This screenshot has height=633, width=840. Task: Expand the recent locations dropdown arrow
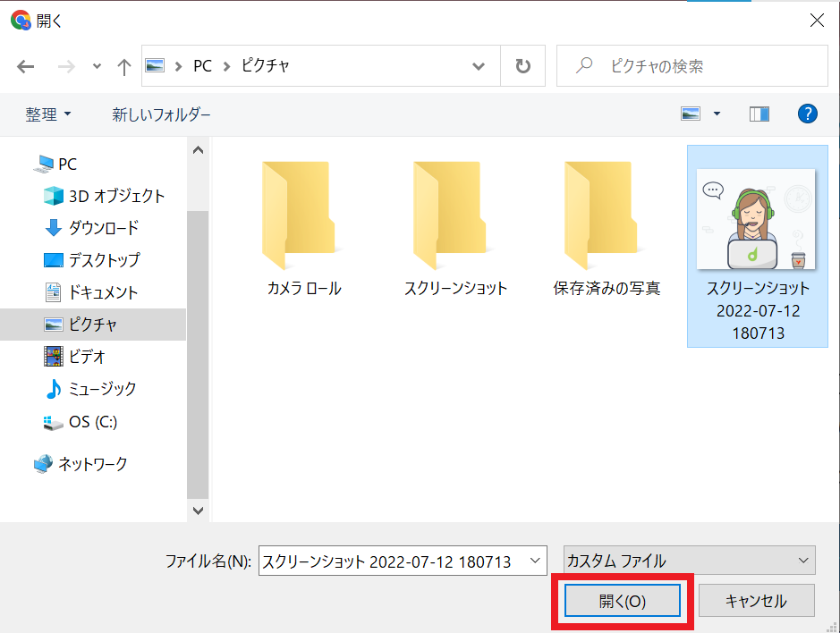click(97, 67)
